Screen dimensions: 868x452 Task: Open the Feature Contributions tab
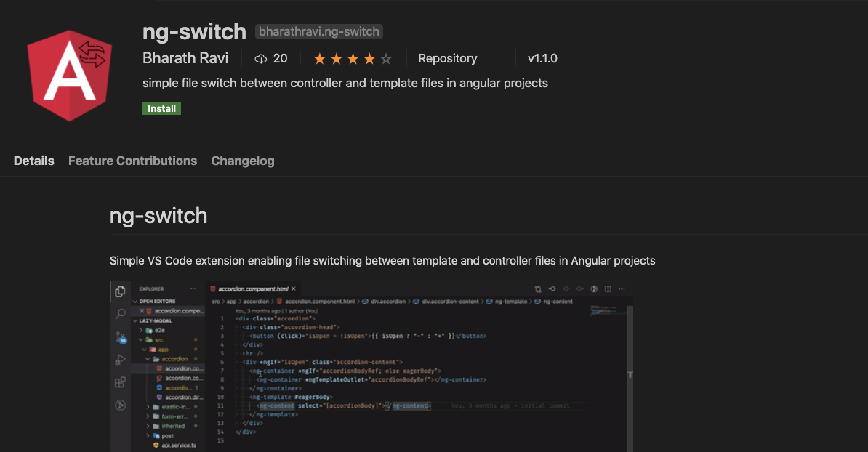point(132,161)
